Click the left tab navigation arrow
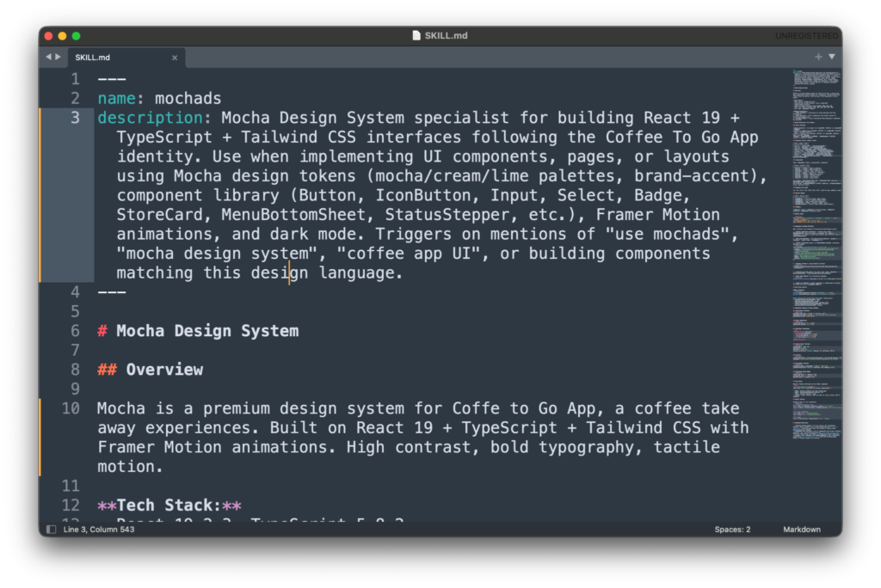The width and height of the screenshot is (881, 588). (x=49, y=58)
